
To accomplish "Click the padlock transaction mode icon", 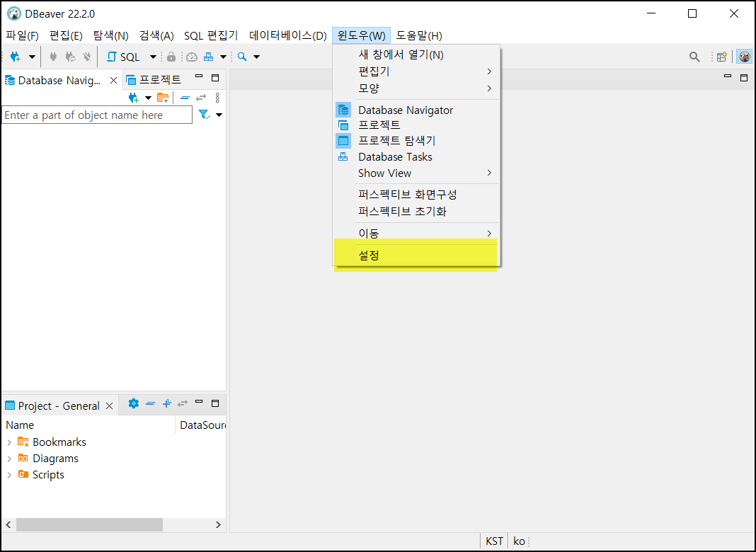I will pos(171,57).
